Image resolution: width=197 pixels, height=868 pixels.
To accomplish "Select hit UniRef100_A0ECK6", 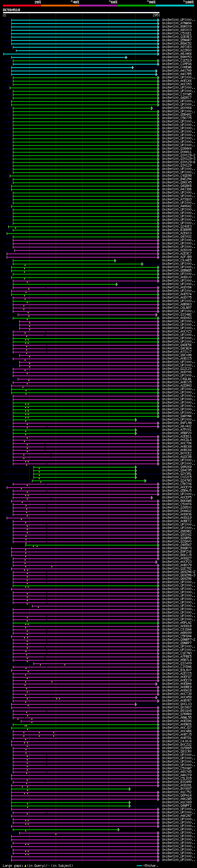I will (177, 81).
